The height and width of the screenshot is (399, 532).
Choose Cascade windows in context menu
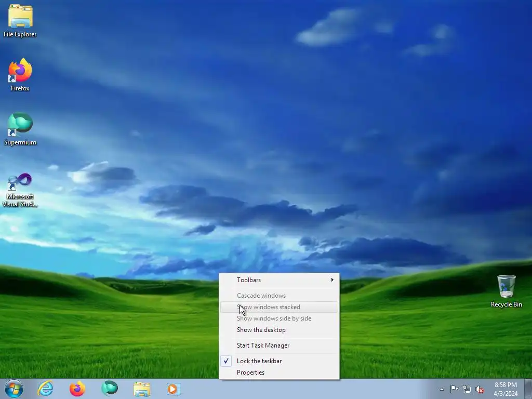click(x=279, y=296)
